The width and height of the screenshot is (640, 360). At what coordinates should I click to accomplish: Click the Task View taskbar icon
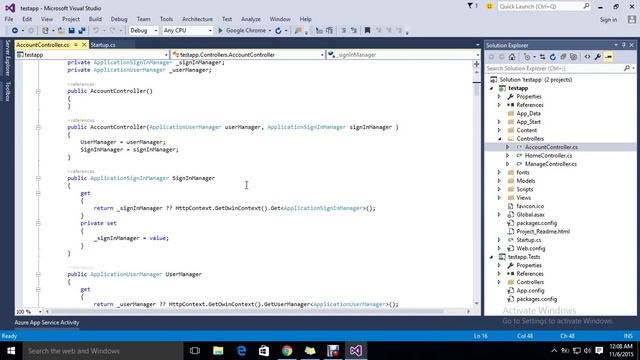(195, 351)
